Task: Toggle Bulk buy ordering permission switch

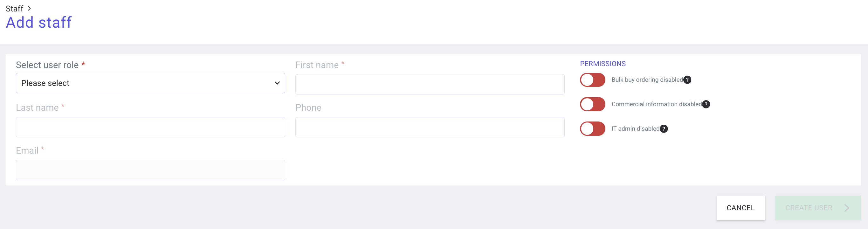Action: pos(592,80)
